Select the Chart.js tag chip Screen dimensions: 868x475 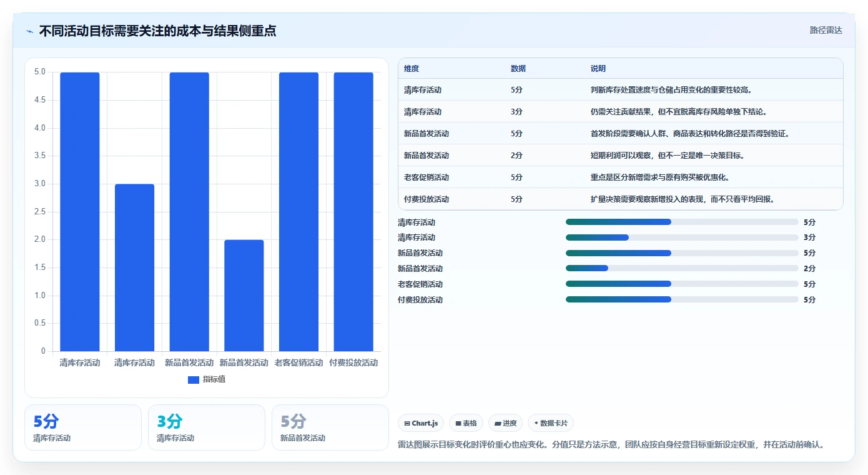tap(421, 423)
